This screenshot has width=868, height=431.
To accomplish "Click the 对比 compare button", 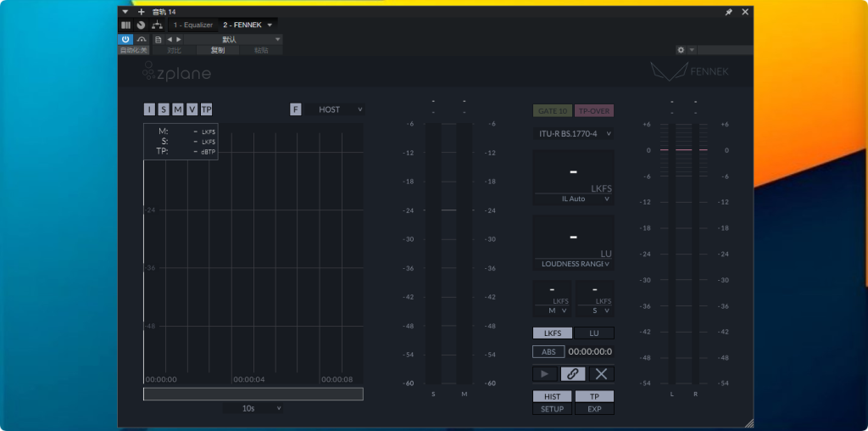I will pos(174,50).
